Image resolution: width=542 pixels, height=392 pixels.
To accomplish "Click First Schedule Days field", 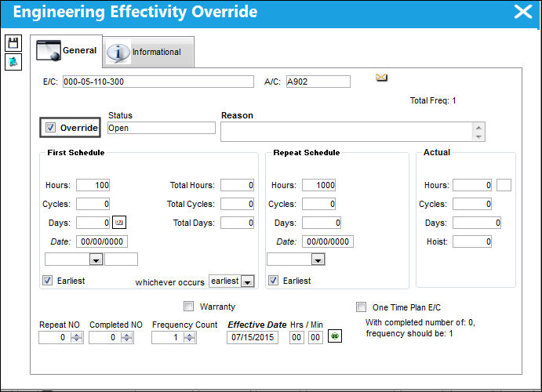I will 93,223.
